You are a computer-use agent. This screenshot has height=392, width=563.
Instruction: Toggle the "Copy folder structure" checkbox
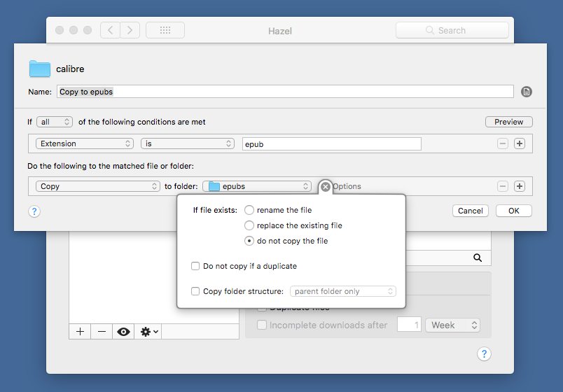[196, 291]
